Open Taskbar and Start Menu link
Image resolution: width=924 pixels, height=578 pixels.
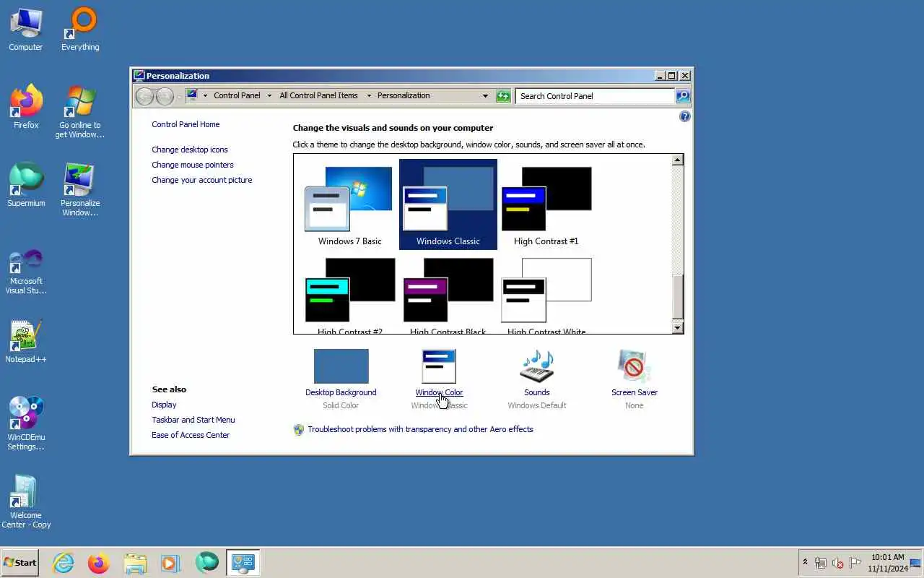(x=193, y=420)
